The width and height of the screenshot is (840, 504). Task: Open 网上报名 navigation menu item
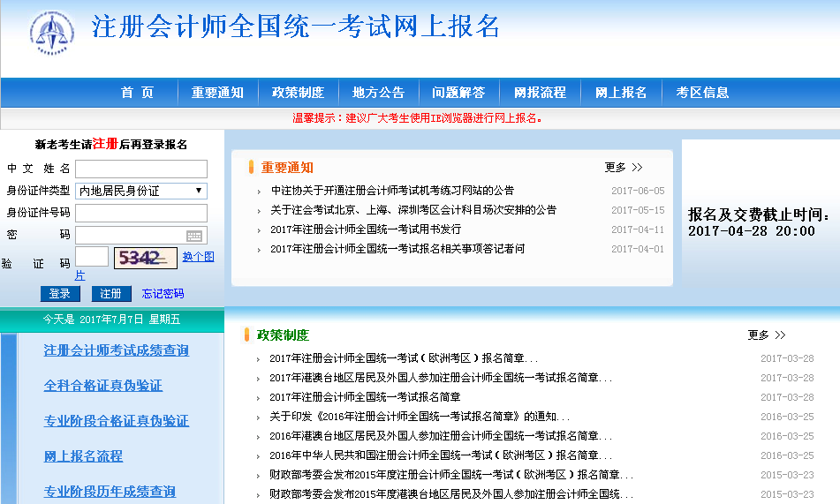(x=621, y=93)
